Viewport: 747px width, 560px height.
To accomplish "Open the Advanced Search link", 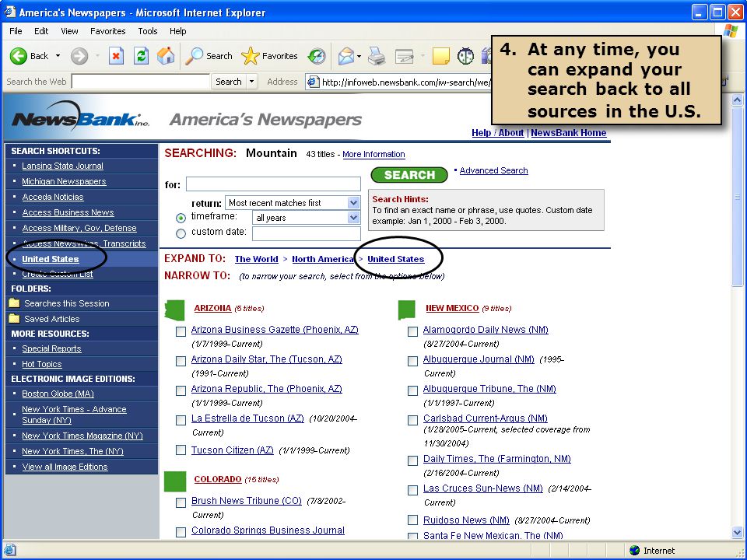I will [493, 170].
